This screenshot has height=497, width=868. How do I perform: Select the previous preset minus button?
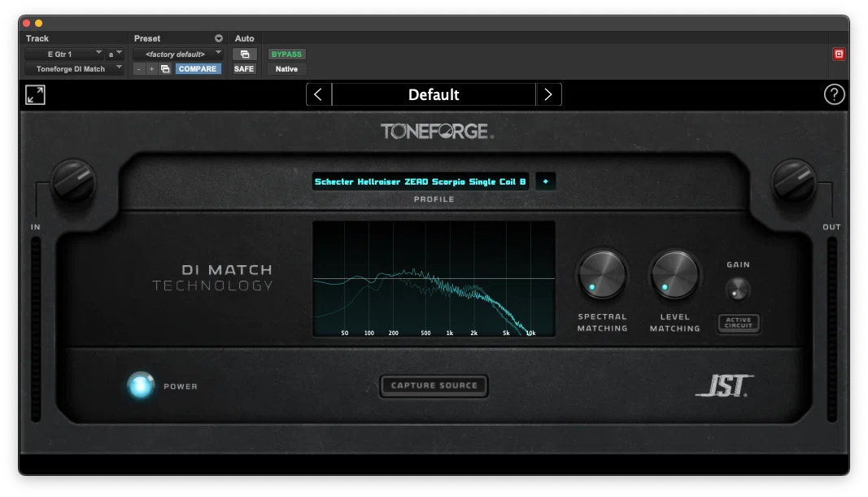point(138,68)
